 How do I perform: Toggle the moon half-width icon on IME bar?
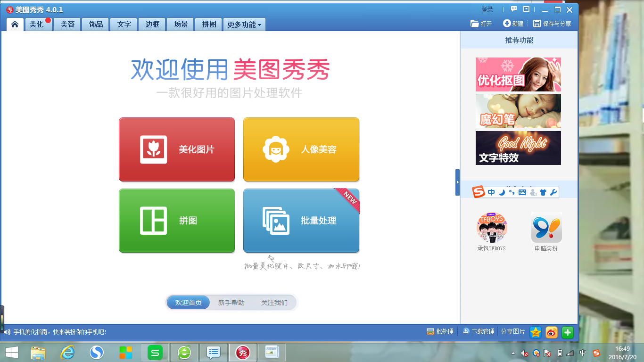click(502, 192)
